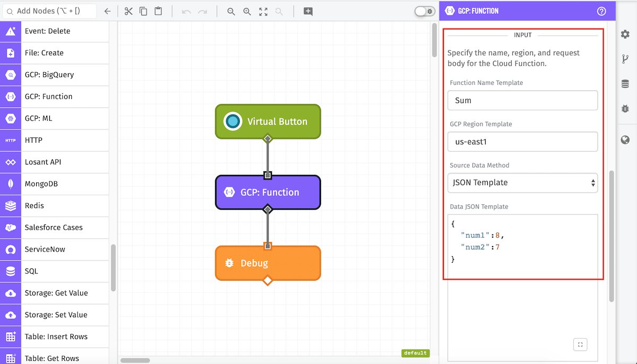637x364 pixels.
Task: Click the copy icon in toolbar
Action: (x=143, y=11)
